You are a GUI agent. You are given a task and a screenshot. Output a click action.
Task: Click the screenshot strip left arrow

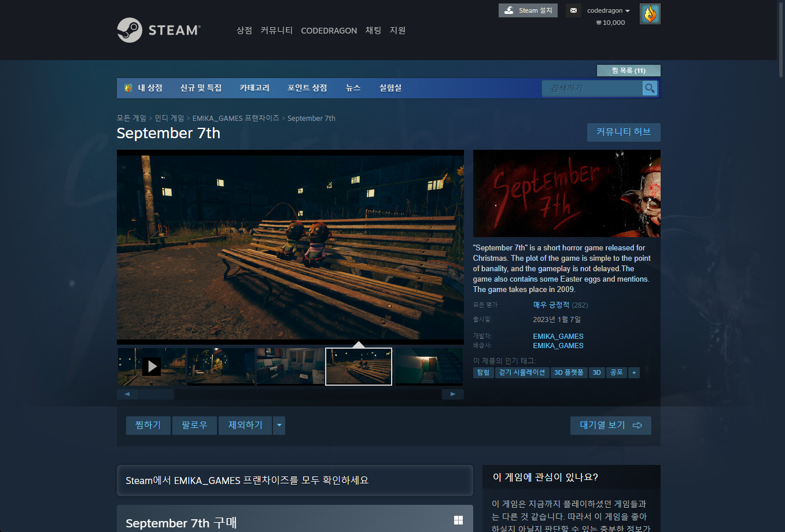127,394
